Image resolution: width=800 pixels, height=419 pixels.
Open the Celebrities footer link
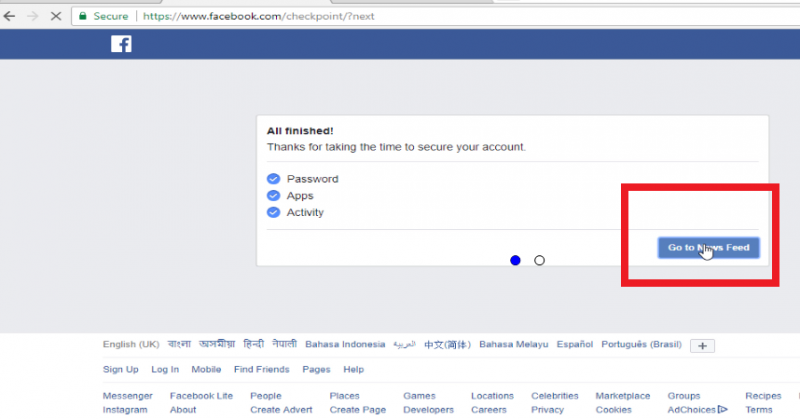pyautogui.click(x=555, y=396)
